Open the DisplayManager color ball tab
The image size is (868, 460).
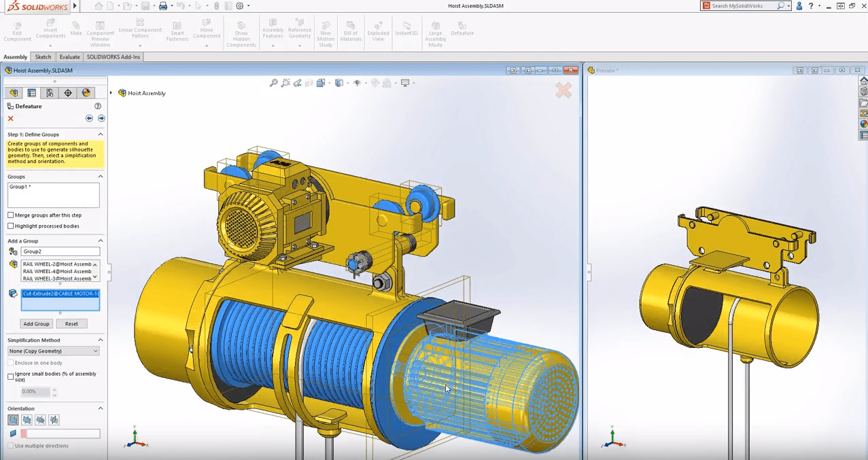[86, 93]
